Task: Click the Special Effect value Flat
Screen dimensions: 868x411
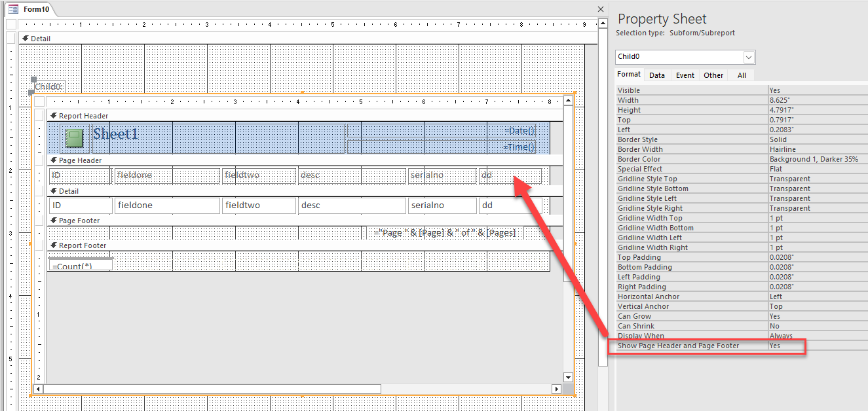Action: tap(818, 169)
